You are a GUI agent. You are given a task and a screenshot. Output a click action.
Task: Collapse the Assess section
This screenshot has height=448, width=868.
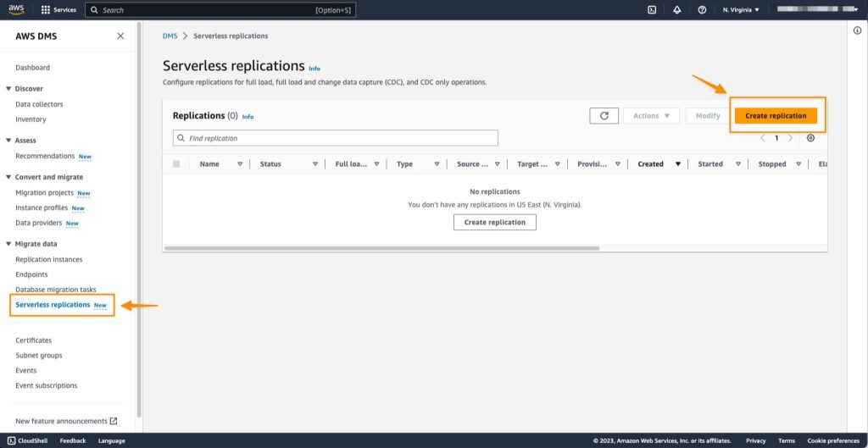[8, 141]
